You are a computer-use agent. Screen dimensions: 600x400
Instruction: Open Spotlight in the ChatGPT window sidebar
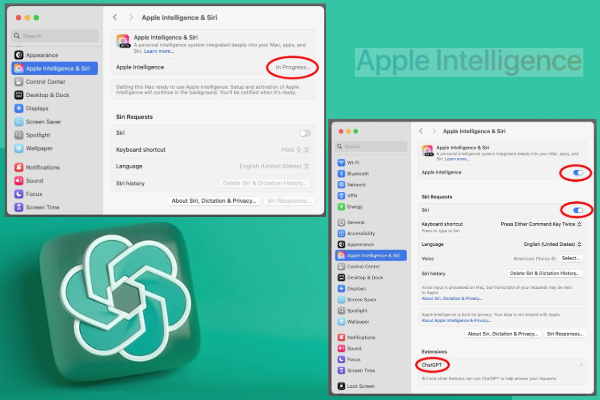pyautogui.click(x=353, y=311)
